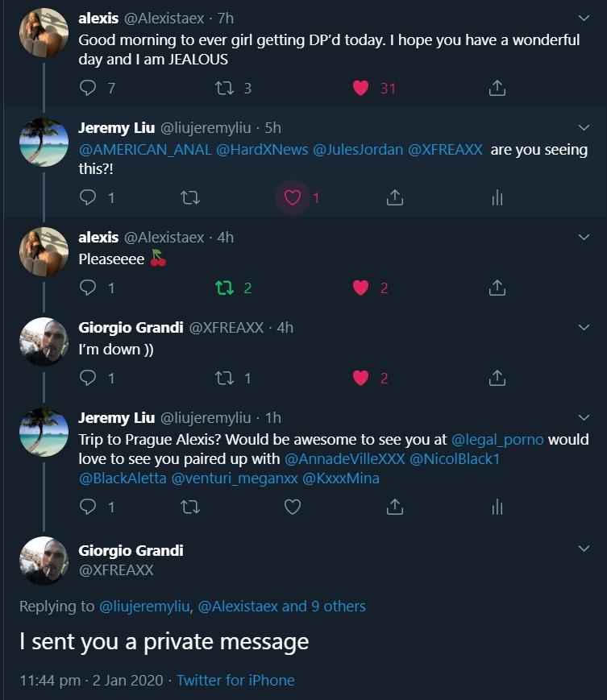Viewport: 607px width, 700px height.
Task: Open Giorgio Grandi's avatar on the final tweet
Action: 44,561
